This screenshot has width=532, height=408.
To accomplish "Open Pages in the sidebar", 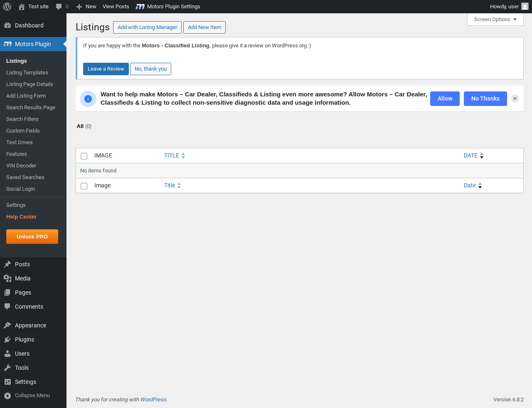I will click(x=33, y=292).
